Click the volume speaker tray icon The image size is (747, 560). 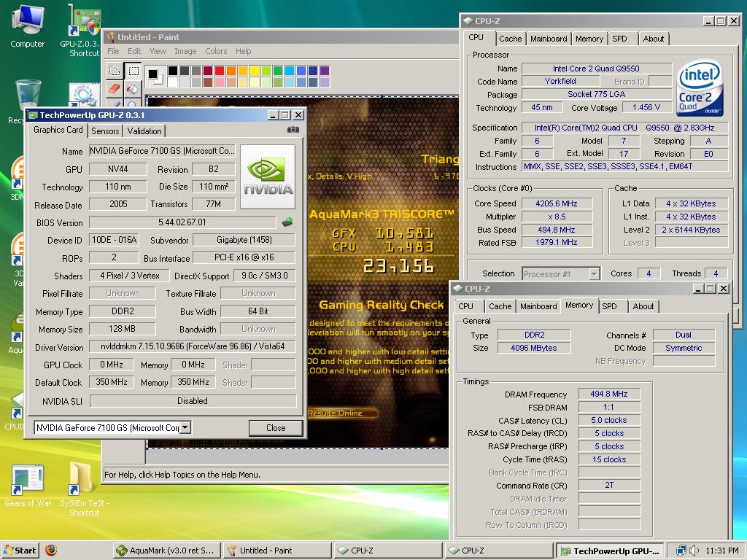pos(694,551)
